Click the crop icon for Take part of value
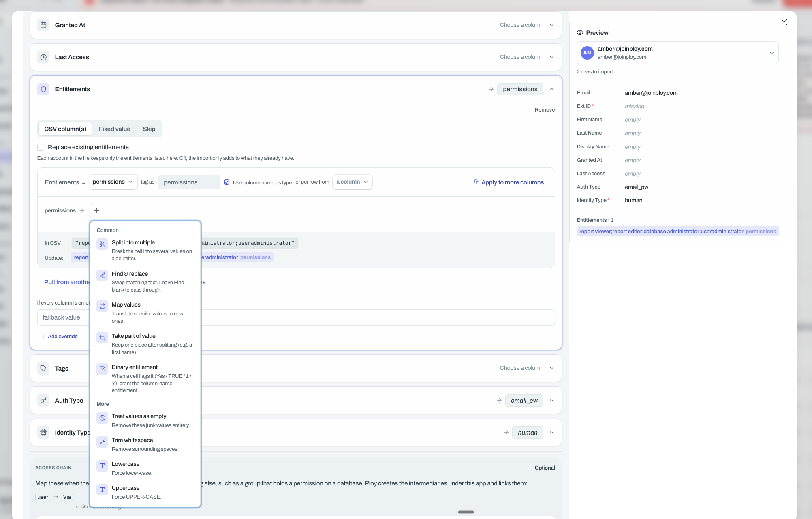The image size is (812, 519). pyautogui.click(x=102, y=337)
